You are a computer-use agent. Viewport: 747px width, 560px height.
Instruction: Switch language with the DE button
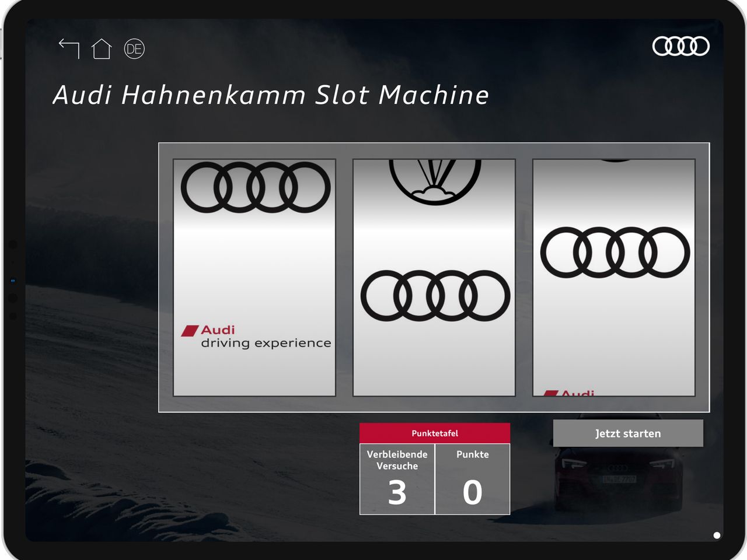coord(134,49)
